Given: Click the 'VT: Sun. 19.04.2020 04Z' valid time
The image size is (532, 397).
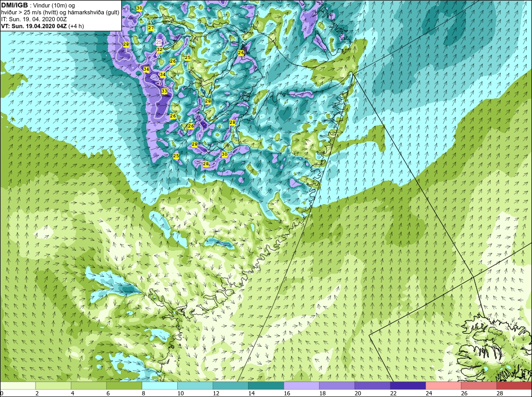Looking at the screenshot, I should (34, 26).
